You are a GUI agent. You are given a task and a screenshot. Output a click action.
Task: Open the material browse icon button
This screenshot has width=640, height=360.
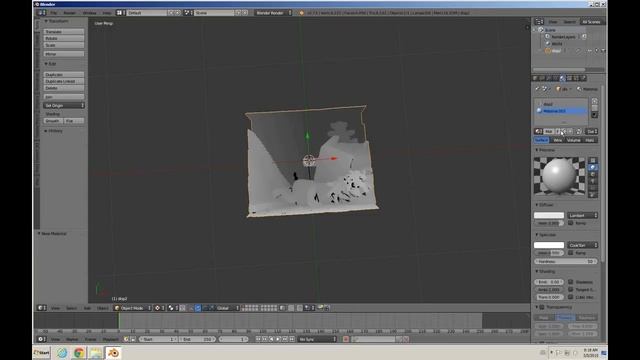538,131
